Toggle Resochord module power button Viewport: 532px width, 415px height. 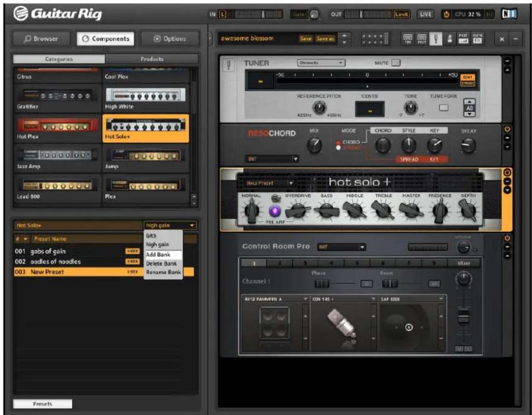507,129
